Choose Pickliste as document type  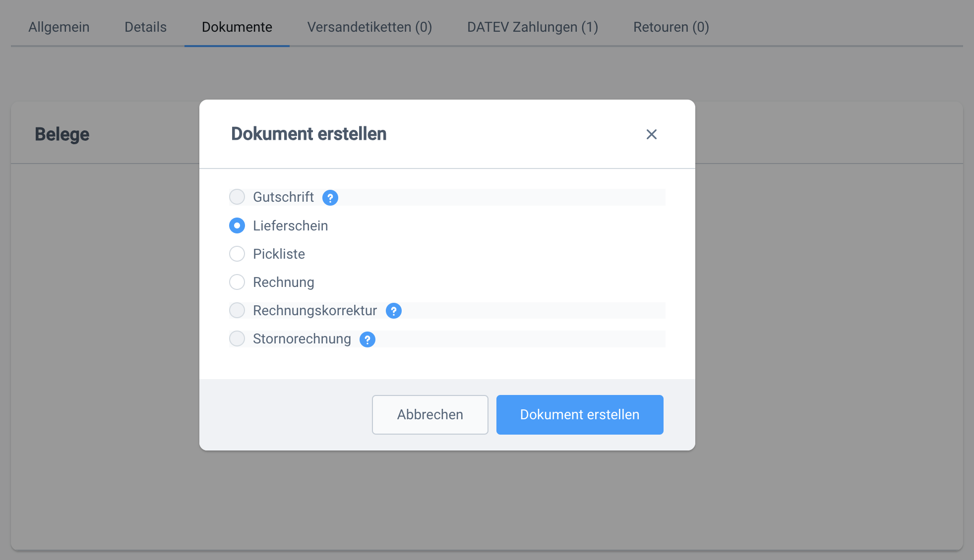(237, 254)
